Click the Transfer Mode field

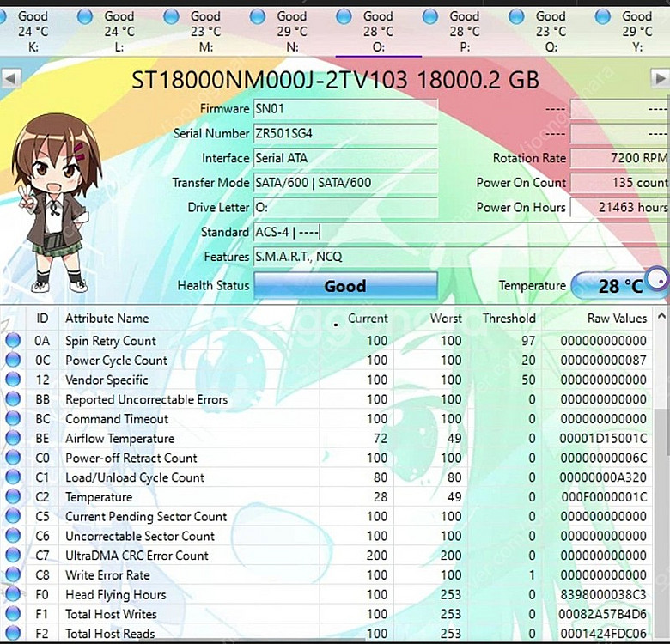(x=345, y=183)
